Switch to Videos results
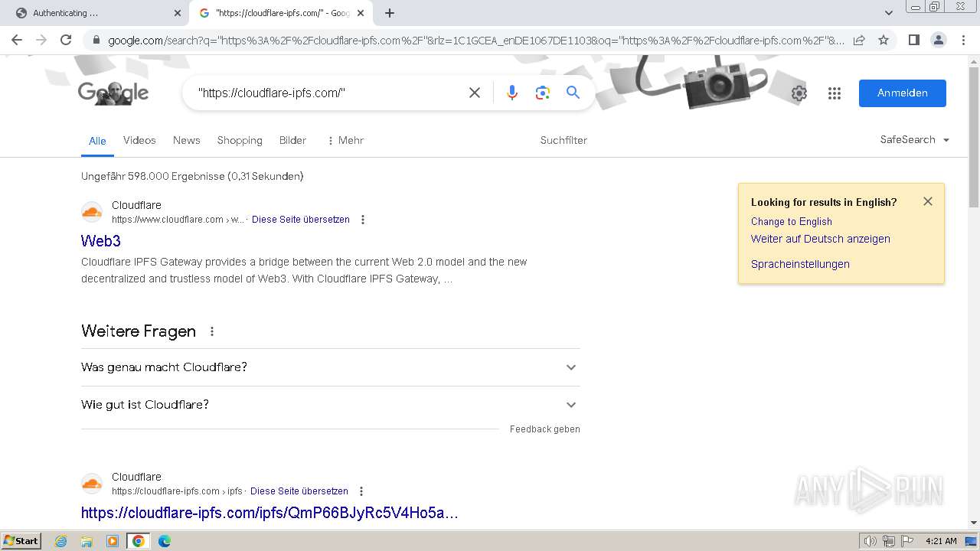The image size is (980, 551). (139, 140)
